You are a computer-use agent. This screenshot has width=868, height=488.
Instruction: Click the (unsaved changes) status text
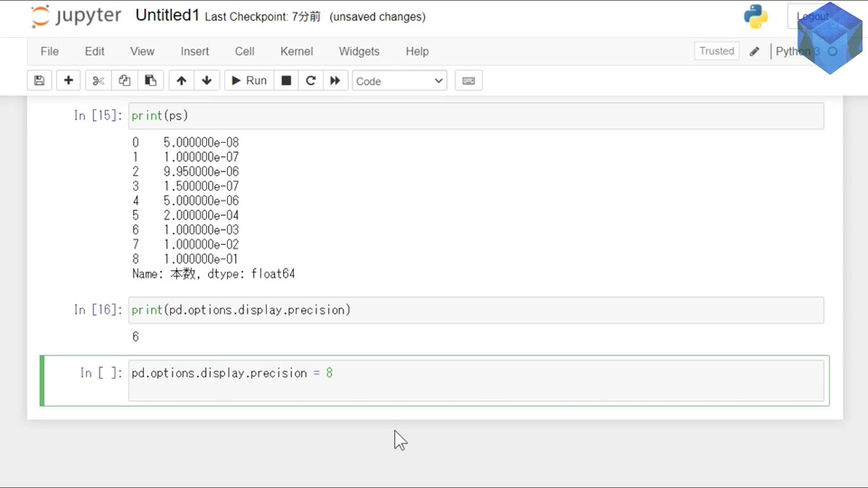378,16
